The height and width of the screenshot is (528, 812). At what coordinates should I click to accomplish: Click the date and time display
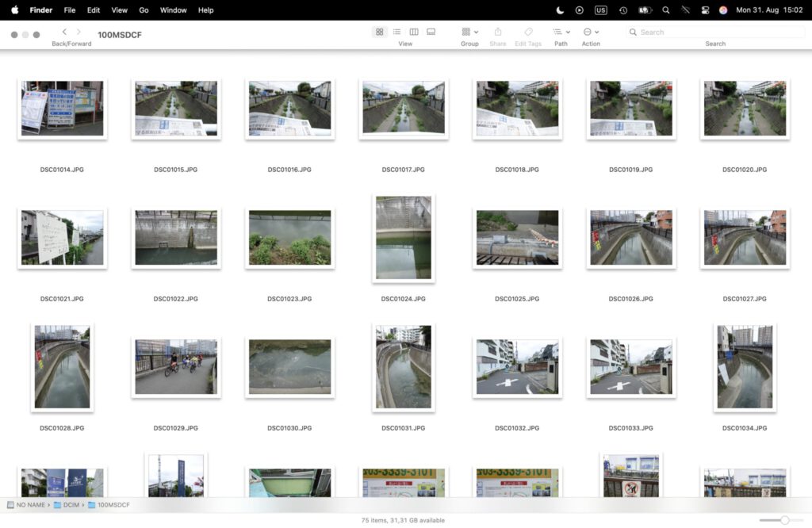(769, 10)
